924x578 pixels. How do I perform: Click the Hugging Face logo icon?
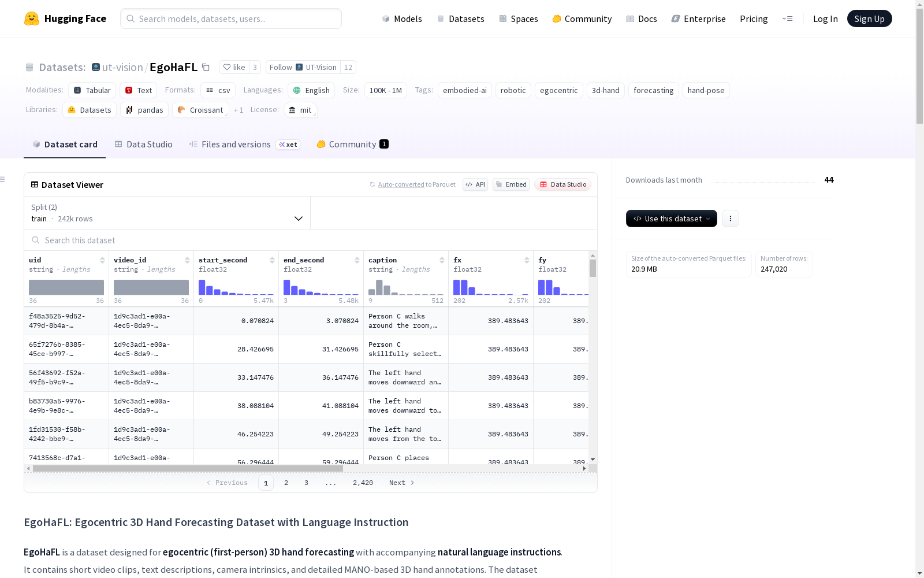(32, 18)
